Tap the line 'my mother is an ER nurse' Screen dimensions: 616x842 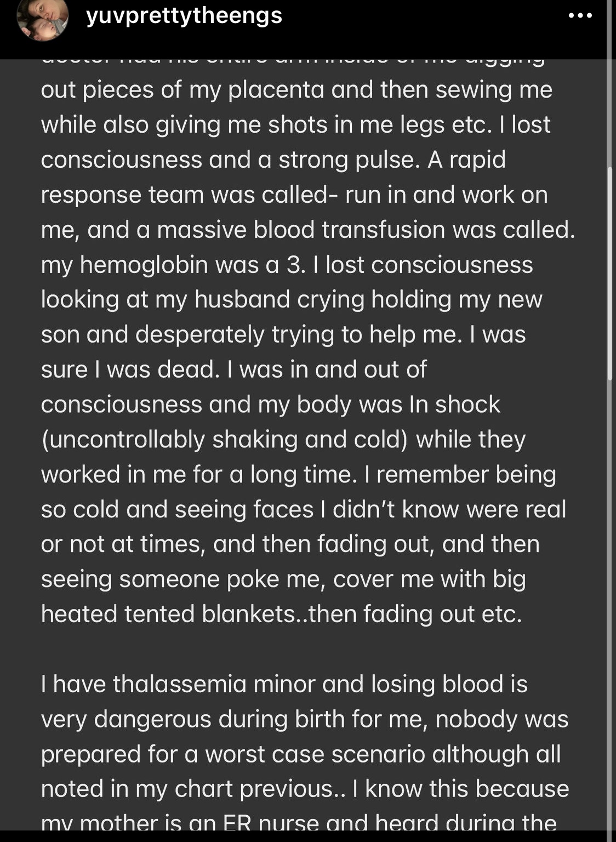[299, 823]
